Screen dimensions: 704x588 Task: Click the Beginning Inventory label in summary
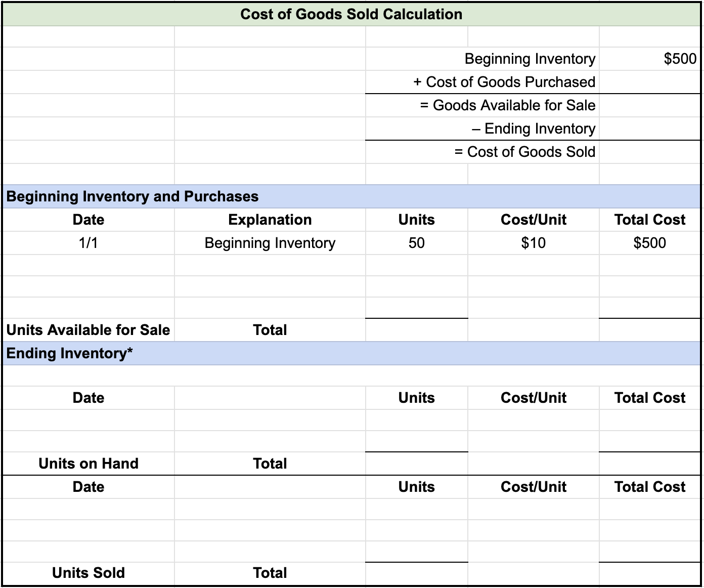530,59
